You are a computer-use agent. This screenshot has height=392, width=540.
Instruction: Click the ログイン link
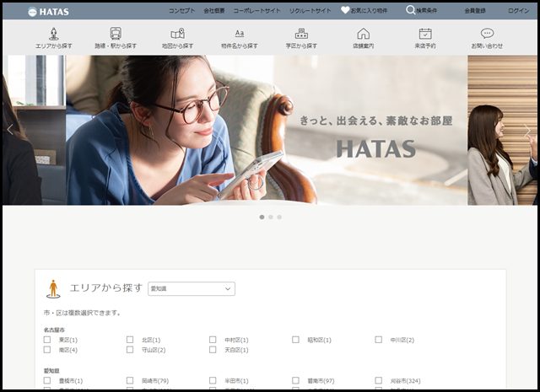519,11
